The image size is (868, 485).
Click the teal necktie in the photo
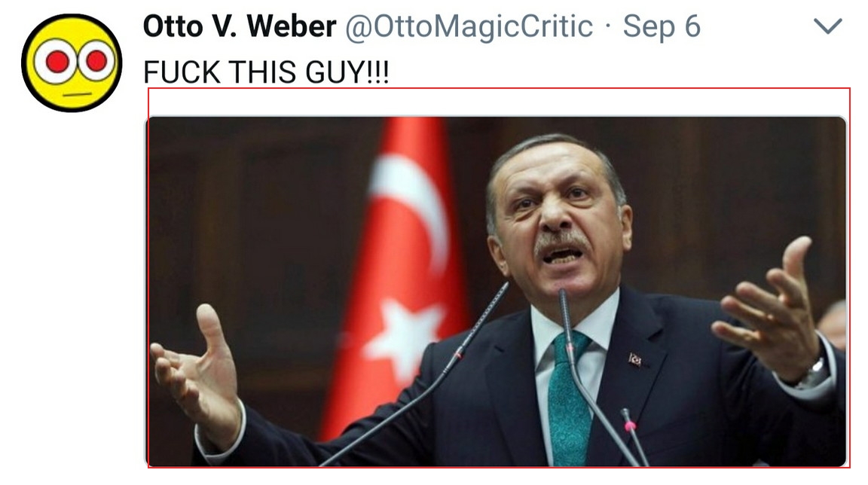[x=569, y=398]
